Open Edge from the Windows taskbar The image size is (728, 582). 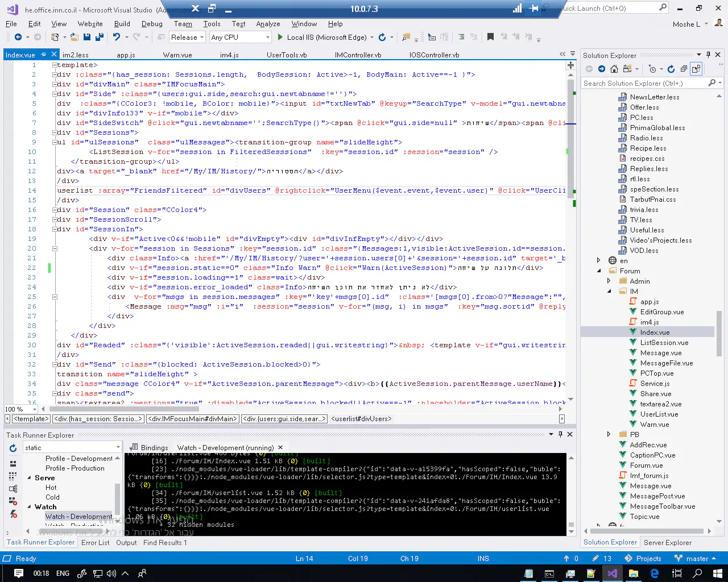tap(655, 573)
